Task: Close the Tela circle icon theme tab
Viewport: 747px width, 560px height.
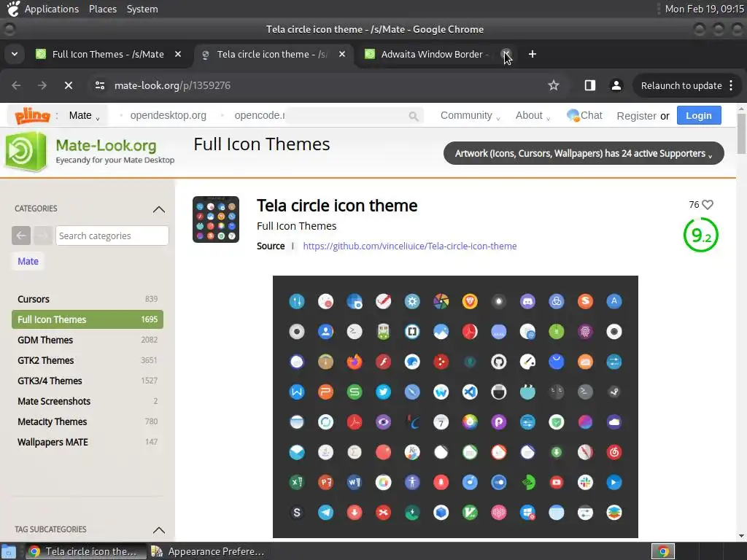Action: click(342, 54)
